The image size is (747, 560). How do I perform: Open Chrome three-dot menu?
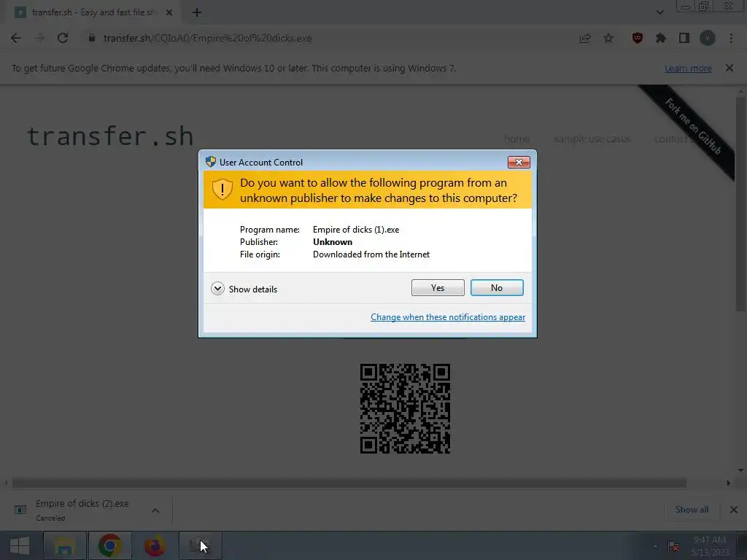[731, 38]
